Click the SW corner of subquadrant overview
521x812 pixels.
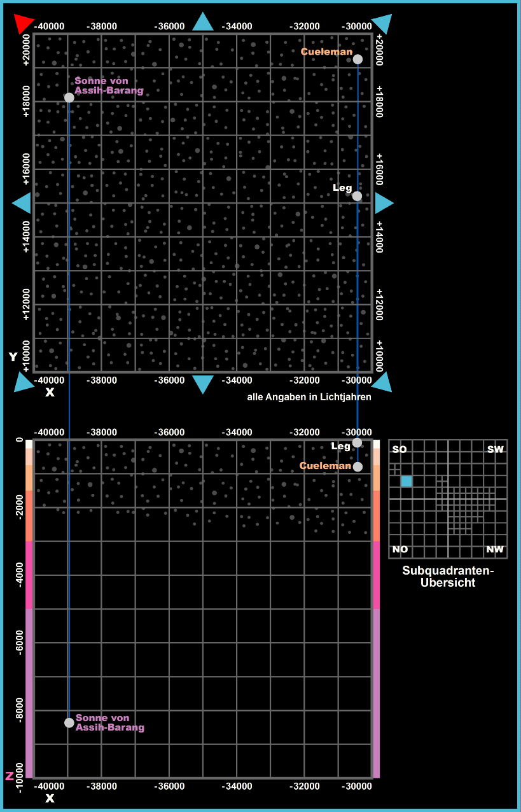click(495, 450)
